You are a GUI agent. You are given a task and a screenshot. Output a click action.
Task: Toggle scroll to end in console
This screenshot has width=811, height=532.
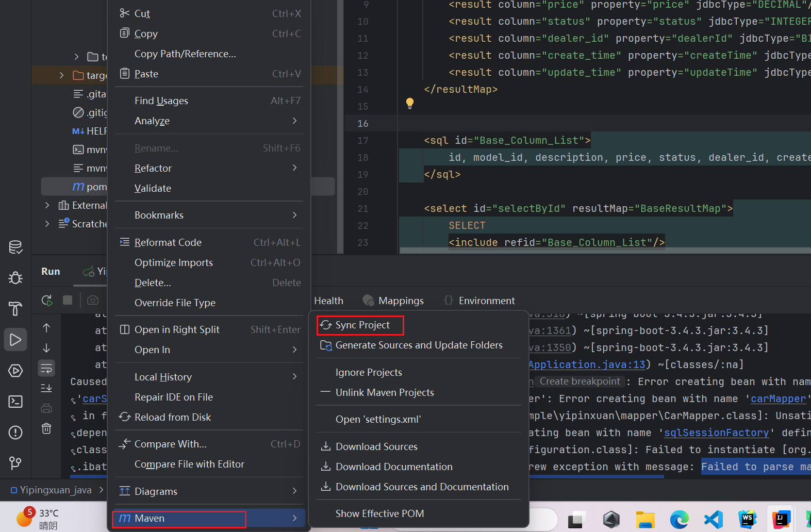tap(46, 388)
